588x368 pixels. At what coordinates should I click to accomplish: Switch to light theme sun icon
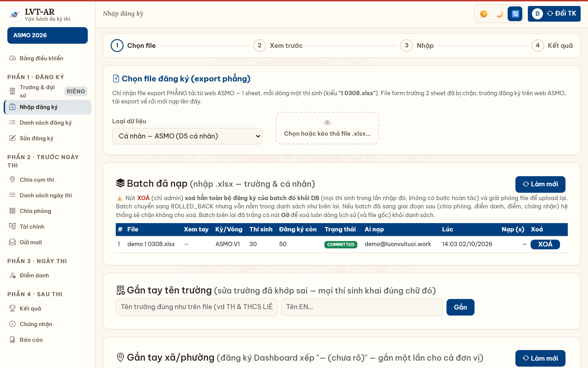(484, 14)
